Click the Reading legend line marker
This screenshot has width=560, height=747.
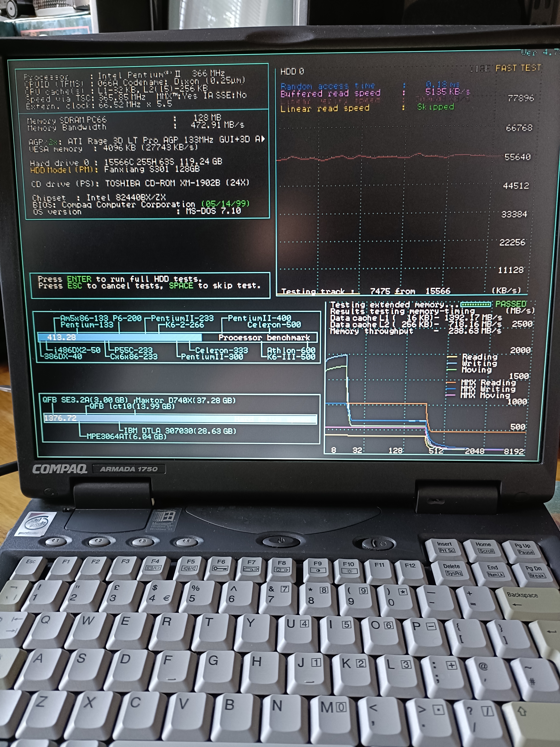[452, 357]
